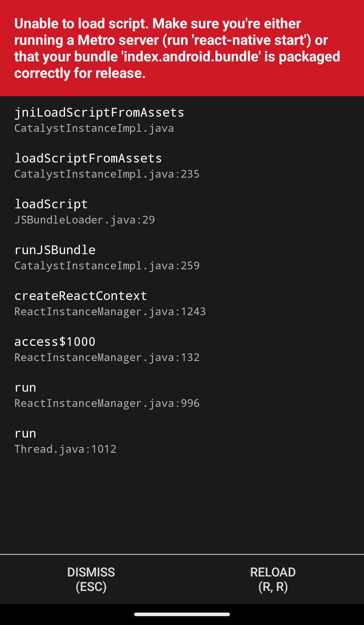Screen dimensions: 364x625
Task: Dismiss the error screen
Action: coord(91,579)
